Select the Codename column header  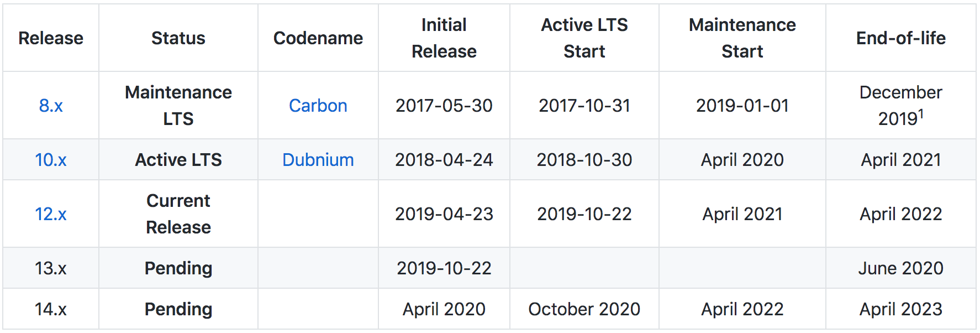pos(318,38)
